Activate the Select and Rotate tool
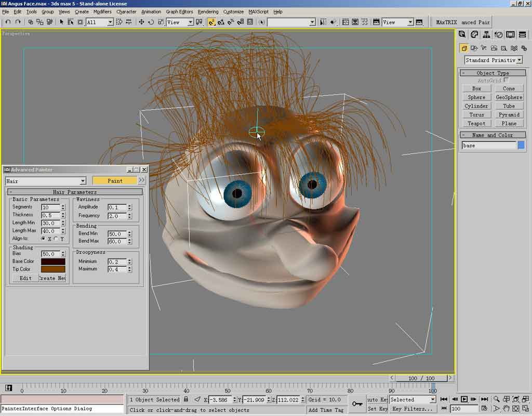Viewport: 532px width, 416px height. point(151,22)
